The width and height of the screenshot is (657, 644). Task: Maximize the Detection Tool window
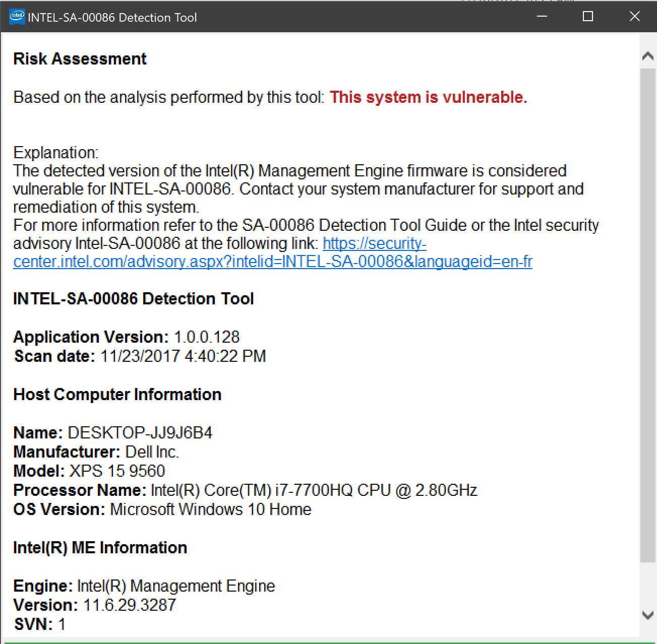pos(587,17)
